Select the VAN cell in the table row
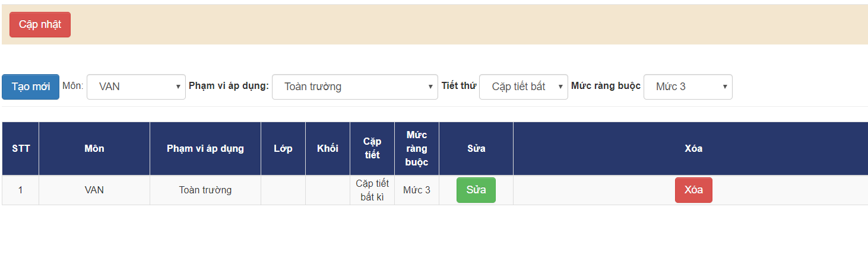This screenshot has height=255, width=868. click(94, 190)
